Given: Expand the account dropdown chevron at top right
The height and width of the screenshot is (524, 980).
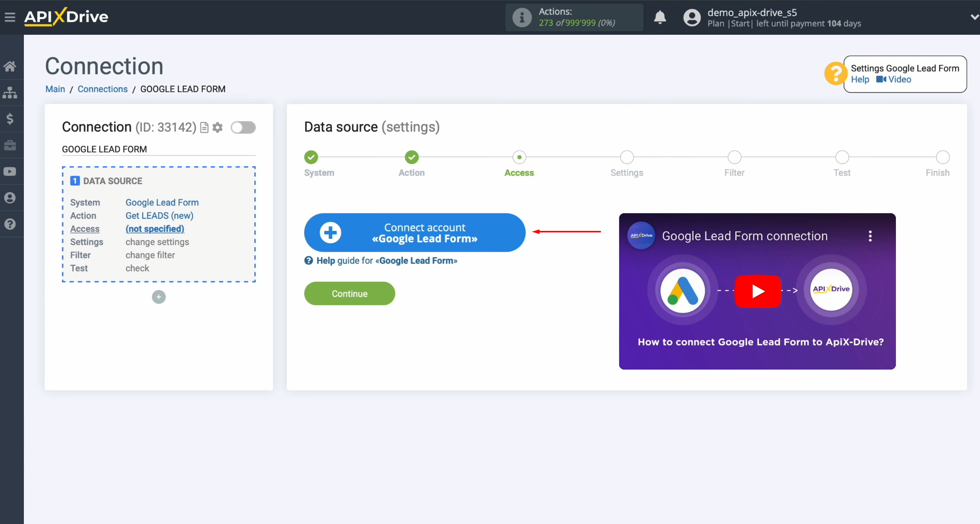Looking at the screenshot, I should click(x=974, y=16).
